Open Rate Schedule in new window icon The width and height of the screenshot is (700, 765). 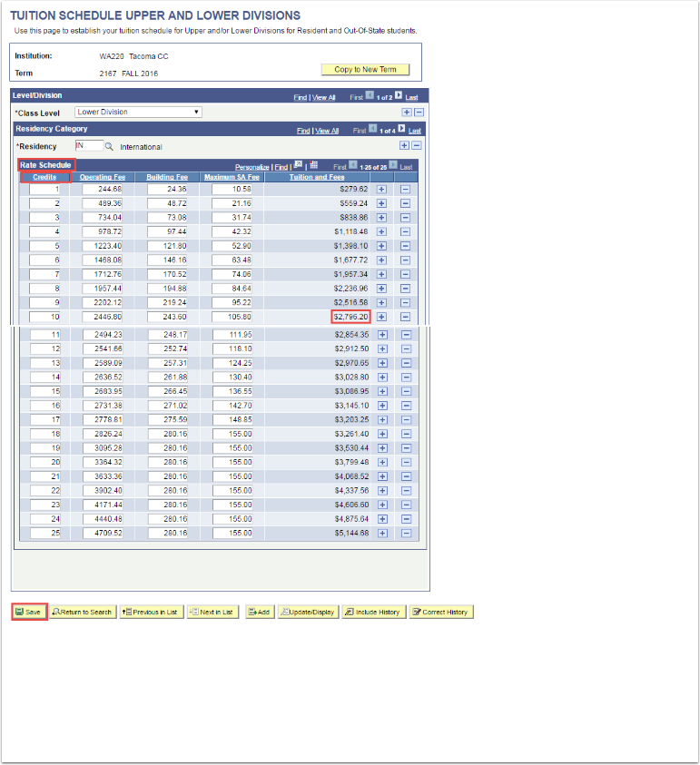299,165
